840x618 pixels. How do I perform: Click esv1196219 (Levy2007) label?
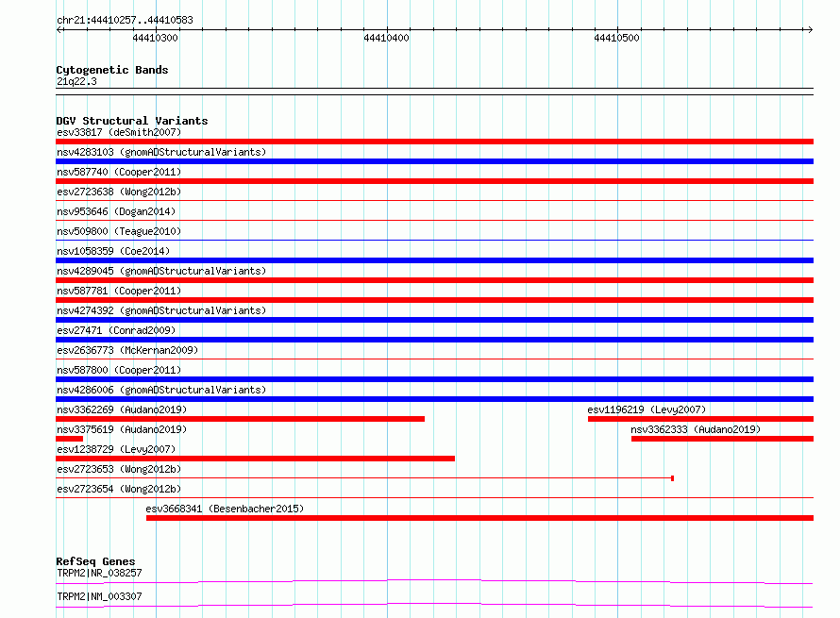coord(647,409)
